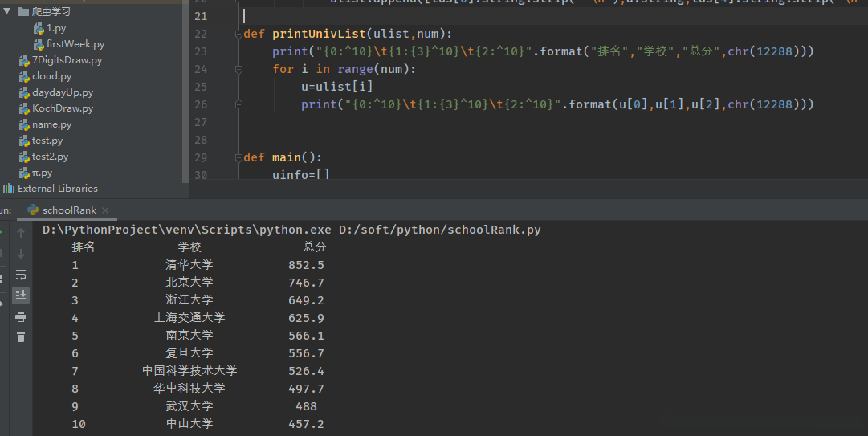Click the 排名 header in console output
This screenshot has width=868, height=436.
pyautogui.click(x=83, y=247)
